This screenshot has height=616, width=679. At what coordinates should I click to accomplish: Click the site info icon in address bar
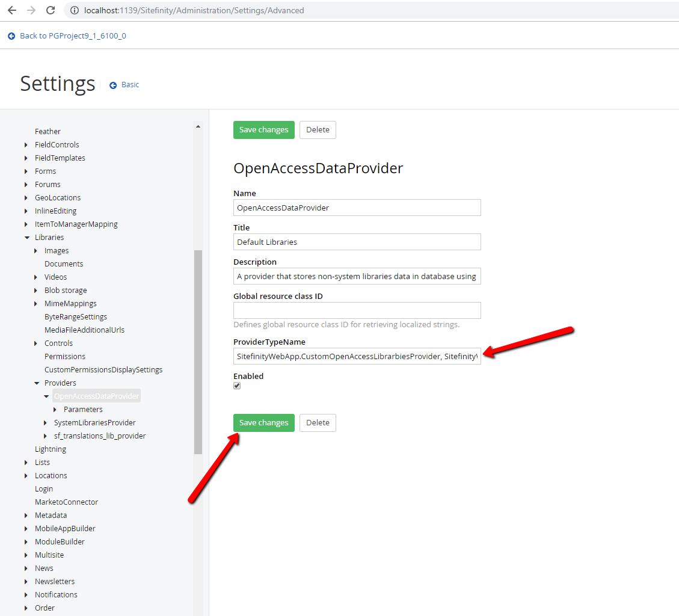click(x=75, y=10)
